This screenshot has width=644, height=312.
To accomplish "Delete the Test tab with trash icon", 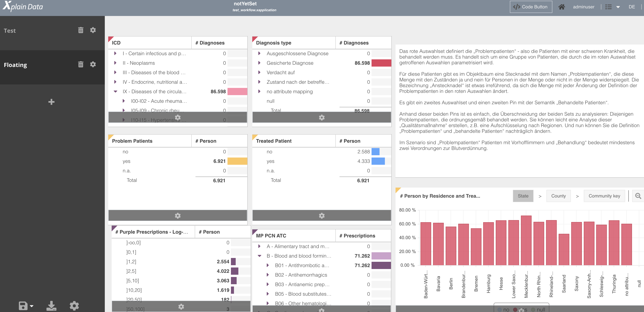I will [x=80, y=30].
